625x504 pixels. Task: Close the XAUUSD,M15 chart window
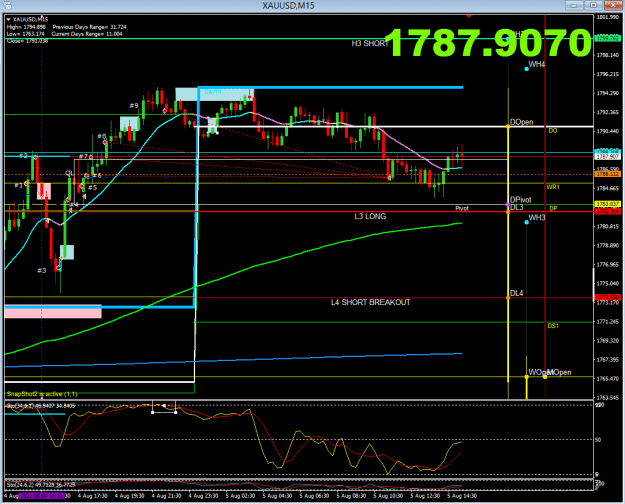point(613,5)
